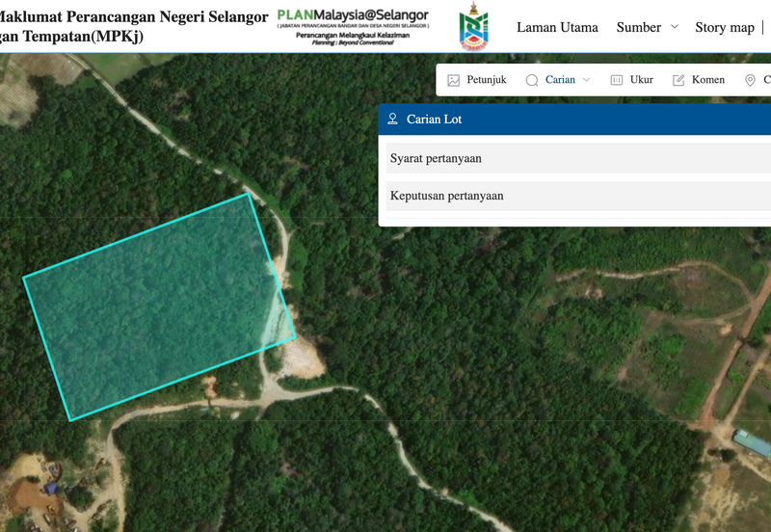Open the Story map menu item
This screenshot has height=532, width=771.
724,27
